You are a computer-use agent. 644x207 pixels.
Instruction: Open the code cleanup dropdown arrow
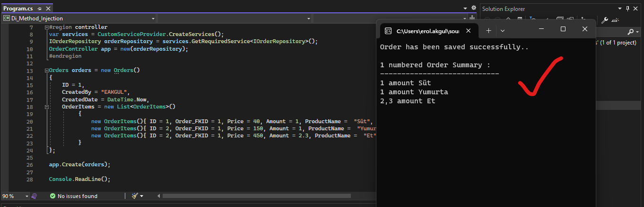click(141, 196)
